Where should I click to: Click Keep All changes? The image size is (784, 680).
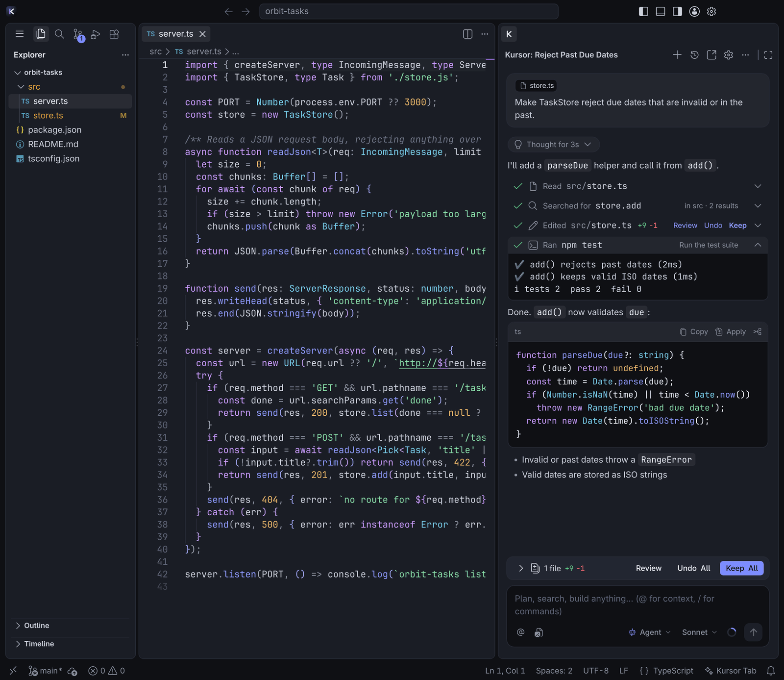741,568
